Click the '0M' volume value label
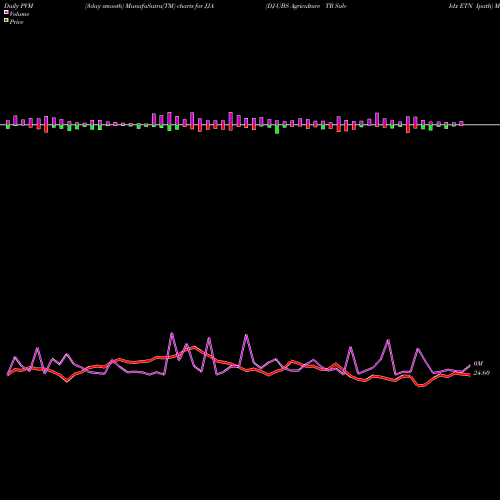The width and height of the screenshot is (500, 500). tap(478, 364)
